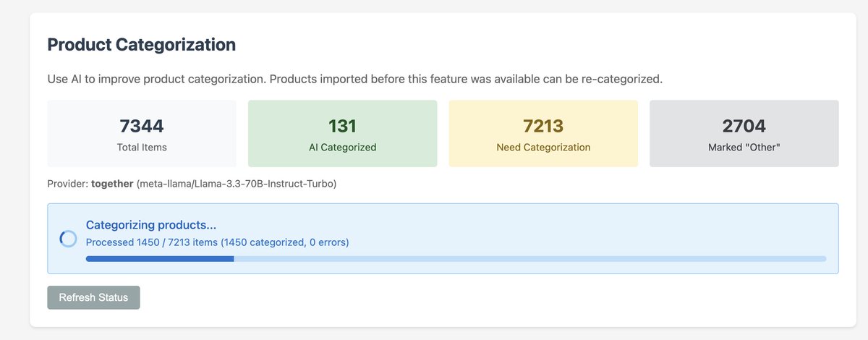
Task: Select the Total Items stat card
Action: [142, 134]
